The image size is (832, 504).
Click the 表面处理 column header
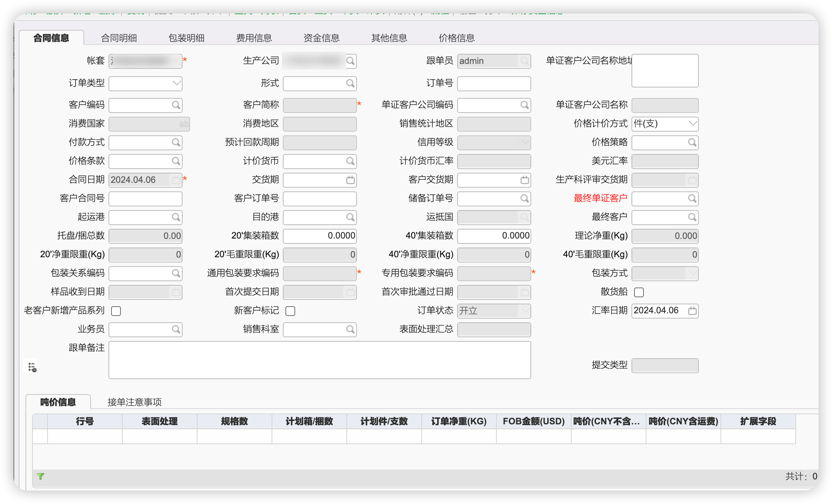click(160, 421)
